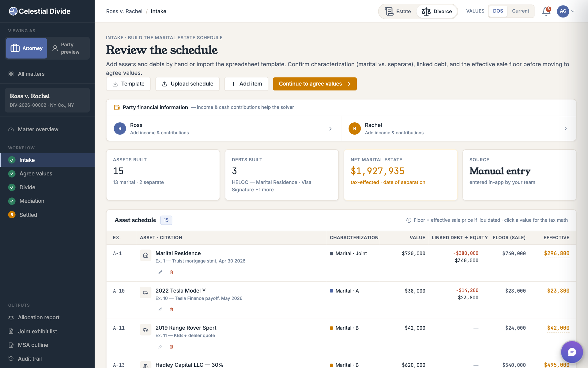Click Range Rover Sport effective value $42,000
This screenshot has width=588, height=368.
coord(558,328)
